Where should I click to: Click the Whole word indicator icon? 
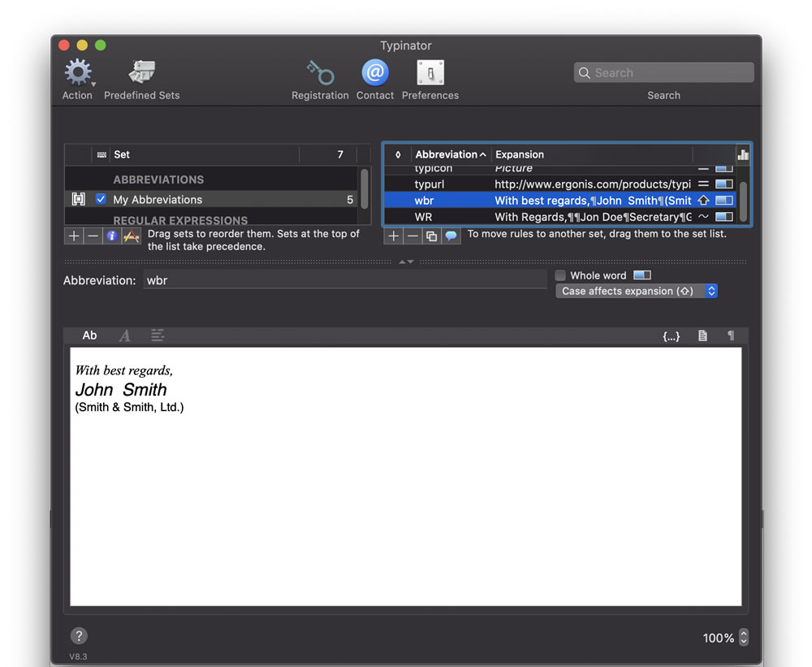click(x=642, y=275)
